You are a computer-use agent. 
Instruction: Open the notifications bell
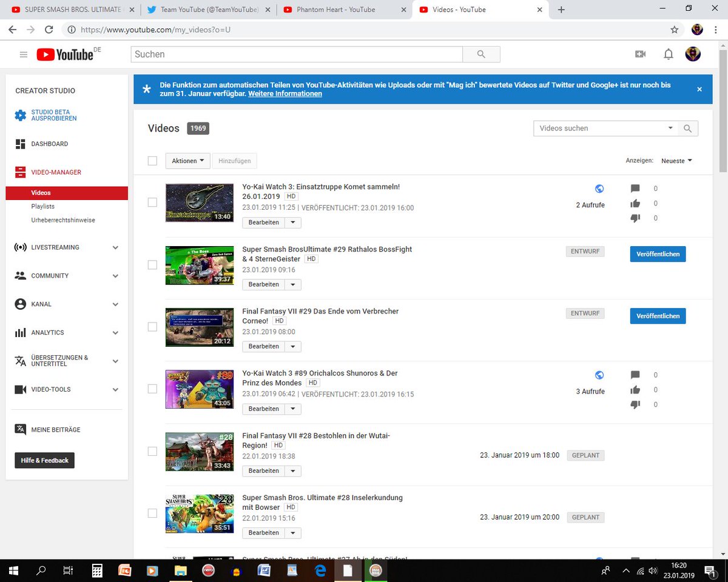[x=668, y=55]
